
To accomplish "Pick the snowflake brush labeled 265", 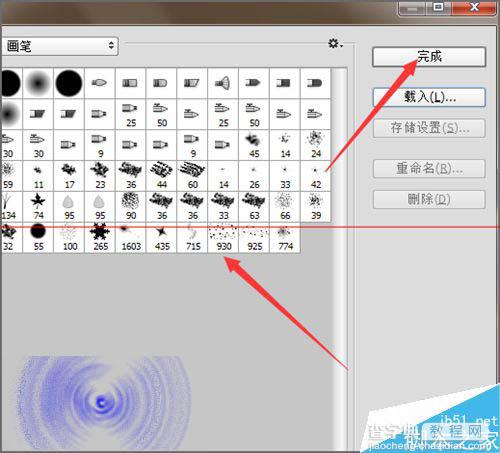I will 100,238.
